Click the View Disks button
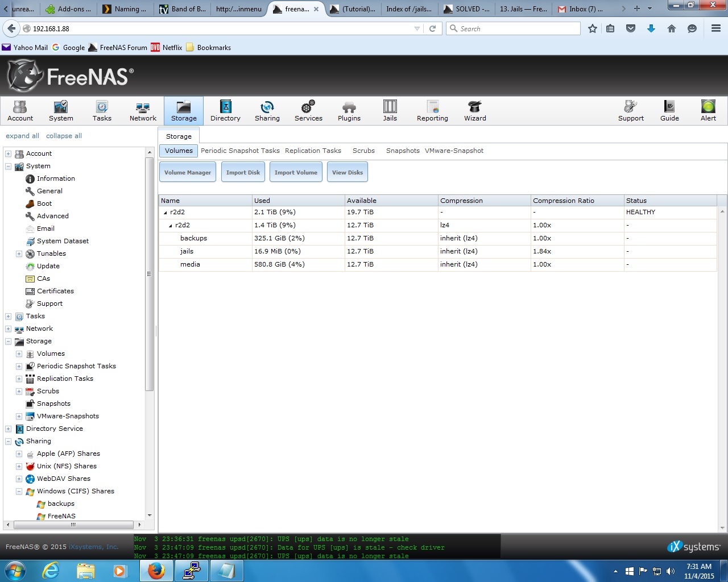 point(347,172)
